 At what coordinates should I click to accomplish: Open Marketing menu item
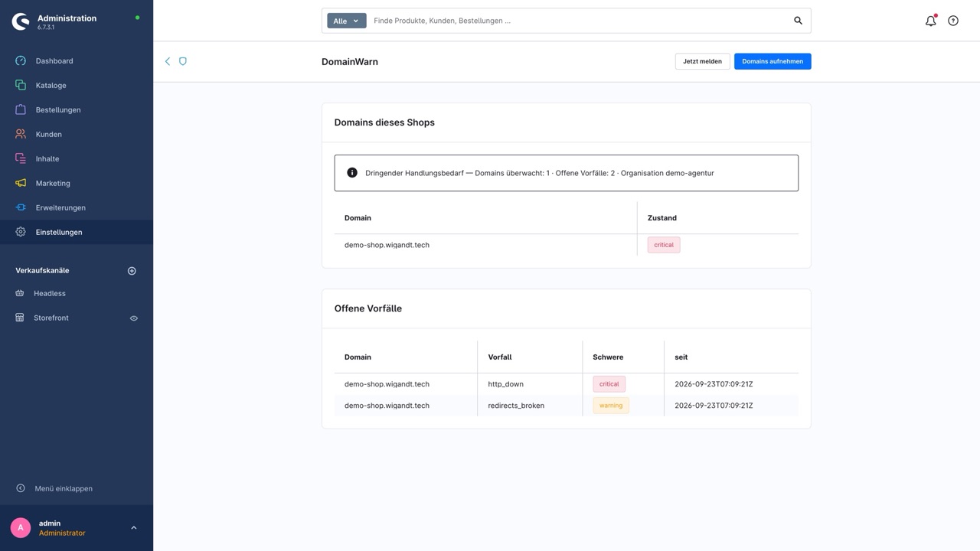[x=53, y=183]
